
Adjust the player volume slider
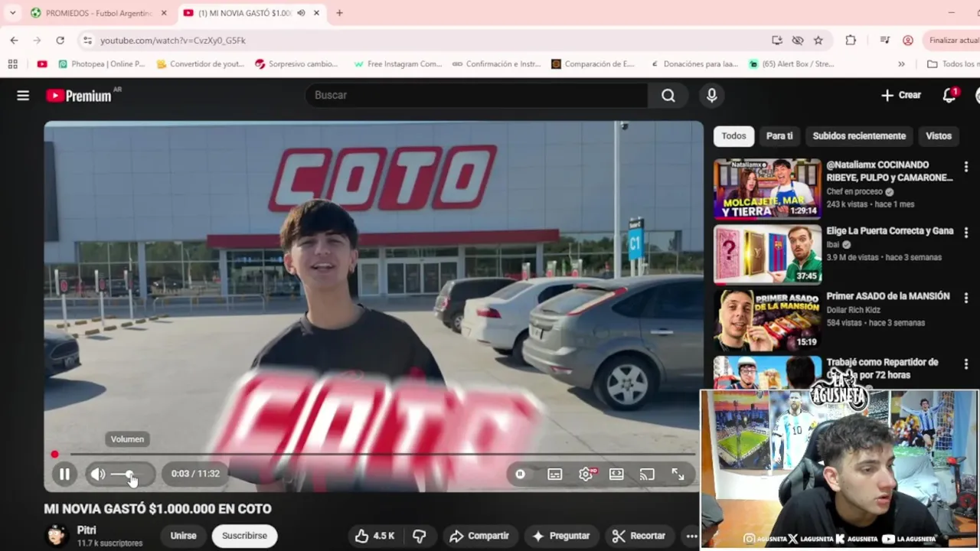[129, 474]
